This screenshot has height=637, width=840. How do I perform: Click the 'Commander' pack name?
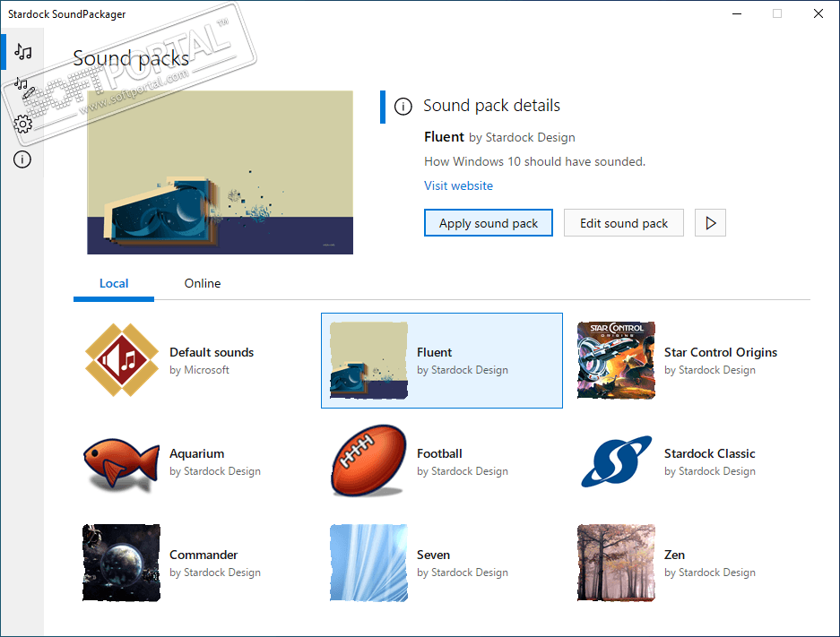coord(204,555)
